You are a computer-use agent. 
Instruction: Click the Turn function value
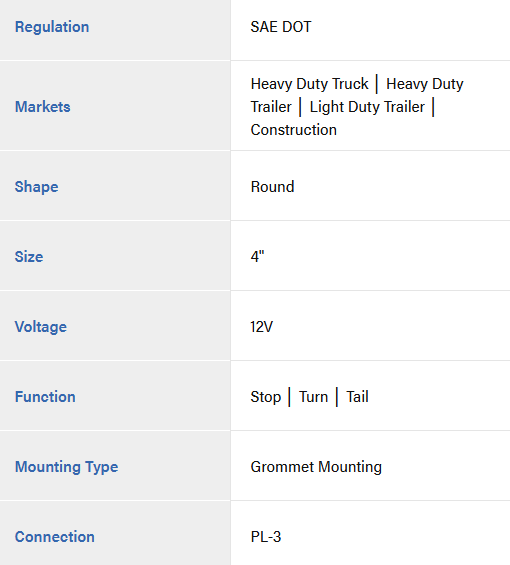314,397
